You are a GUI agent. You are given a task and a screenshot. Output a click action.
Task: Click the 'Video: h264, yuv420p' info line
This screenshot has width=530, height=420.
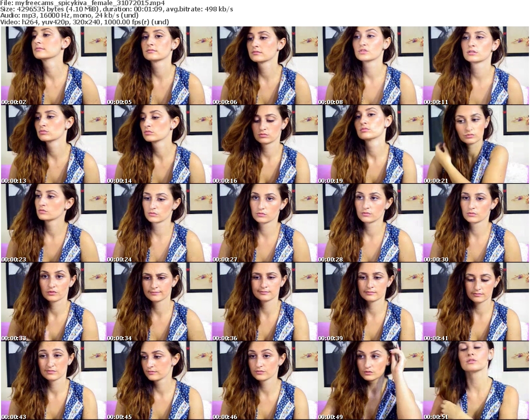click(x=84, y=22)
